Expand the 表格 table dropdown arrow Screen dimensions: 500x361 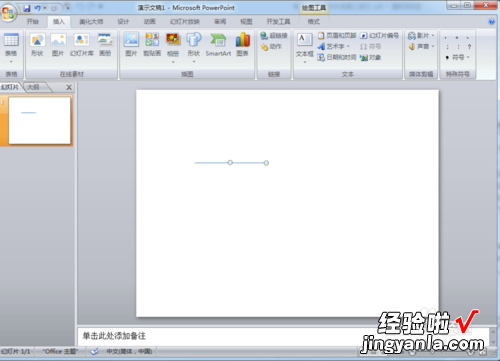pyautogui.click(x=11, y=62)
